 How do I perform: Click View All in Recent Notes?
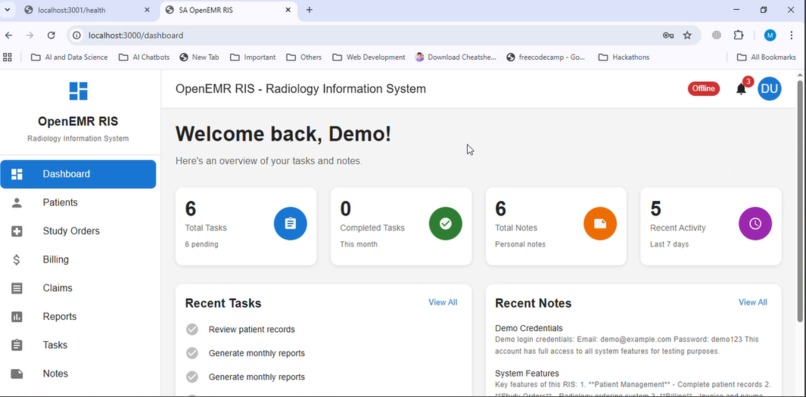753,302
